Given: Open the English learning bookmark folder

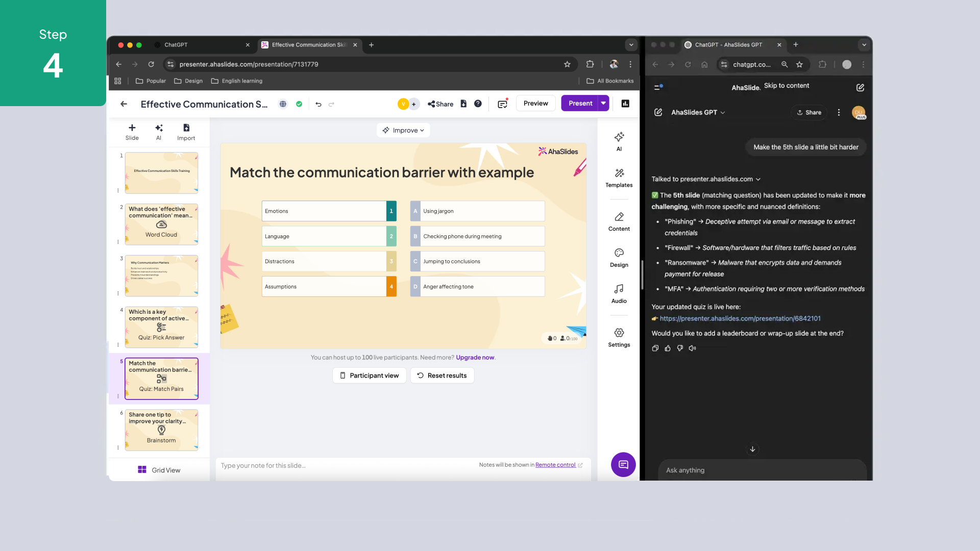Looking at the screenshot, I should pyautogui.click(x=237, y=81).
